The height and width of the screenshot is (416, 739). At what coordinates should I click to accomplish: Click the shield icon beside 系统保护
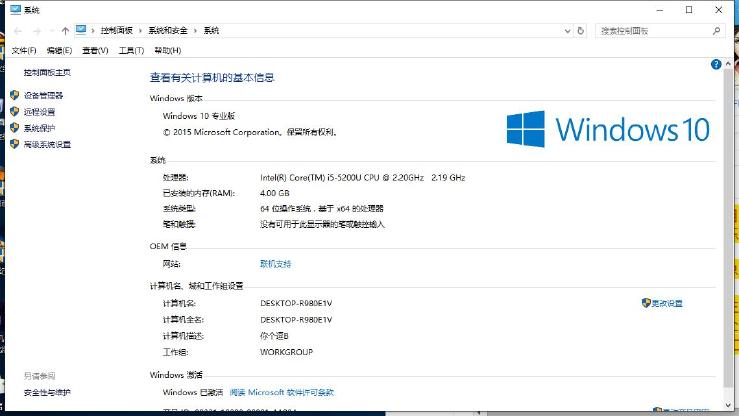[15, 128]
